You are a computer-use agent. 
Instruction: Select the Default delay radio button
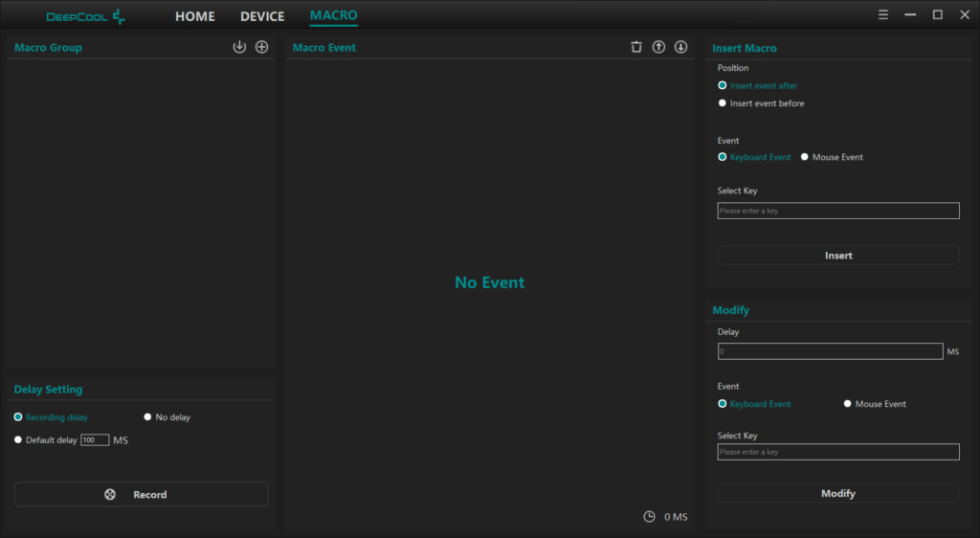click(x=18, y=440)
